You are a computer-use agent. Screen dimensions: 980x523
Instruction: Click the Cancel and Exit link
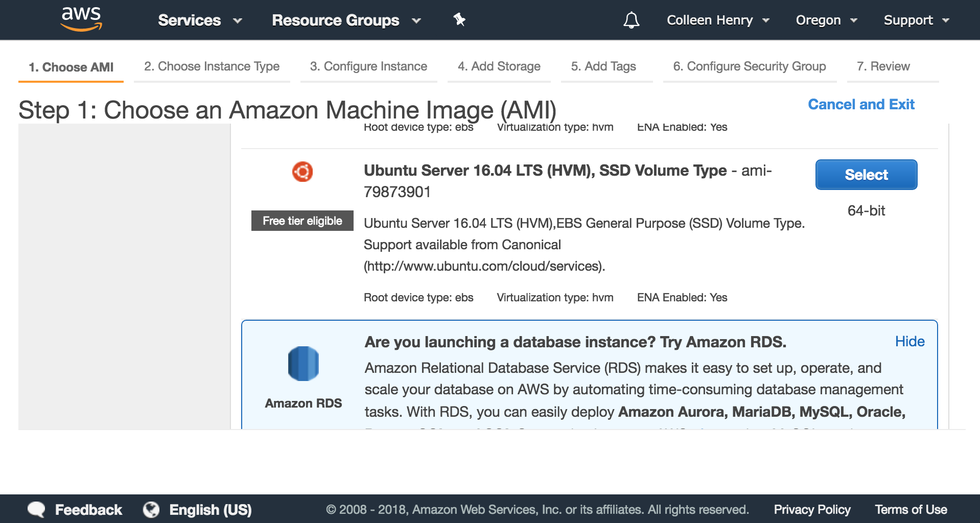pyautogui.click(x=861, y=104)
